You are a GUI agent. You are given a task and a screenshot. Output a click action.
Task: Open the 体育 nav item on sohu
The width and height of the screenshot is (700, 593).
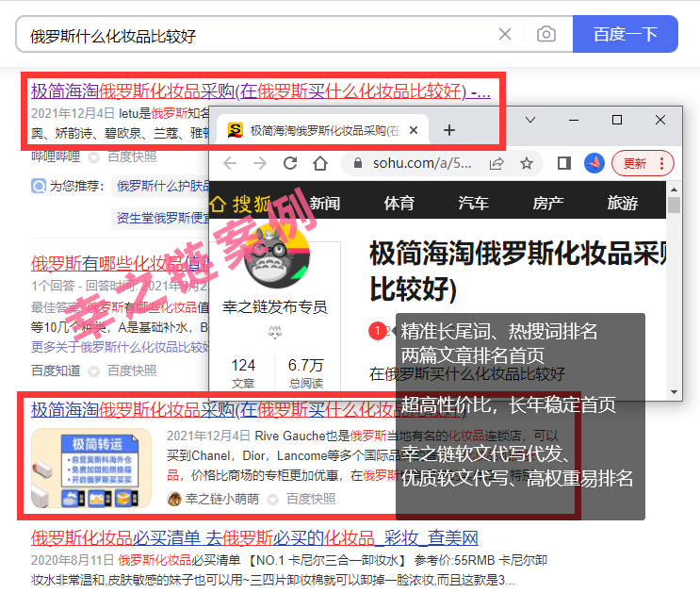click(399, 204)
